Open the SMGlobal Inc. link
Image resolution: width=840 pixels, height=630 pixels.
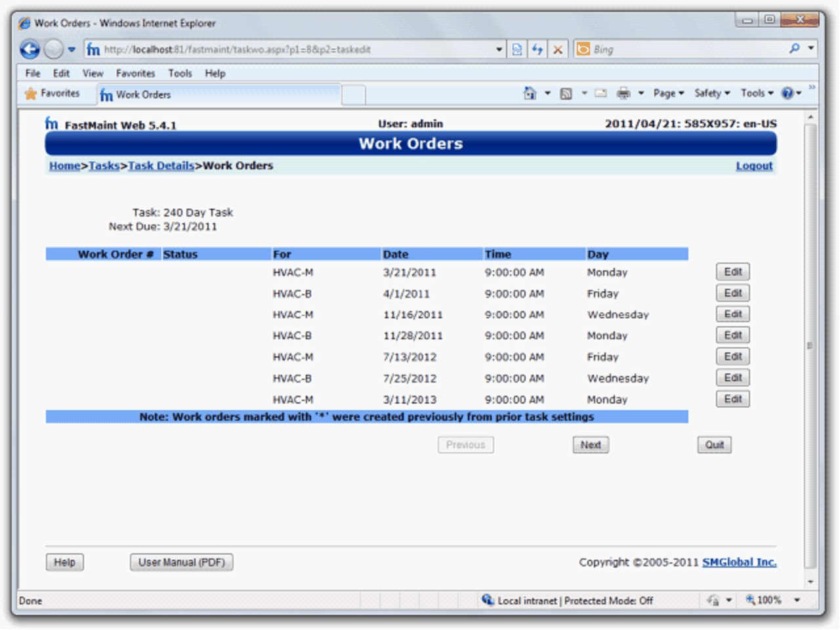click(x=740, y=562)
